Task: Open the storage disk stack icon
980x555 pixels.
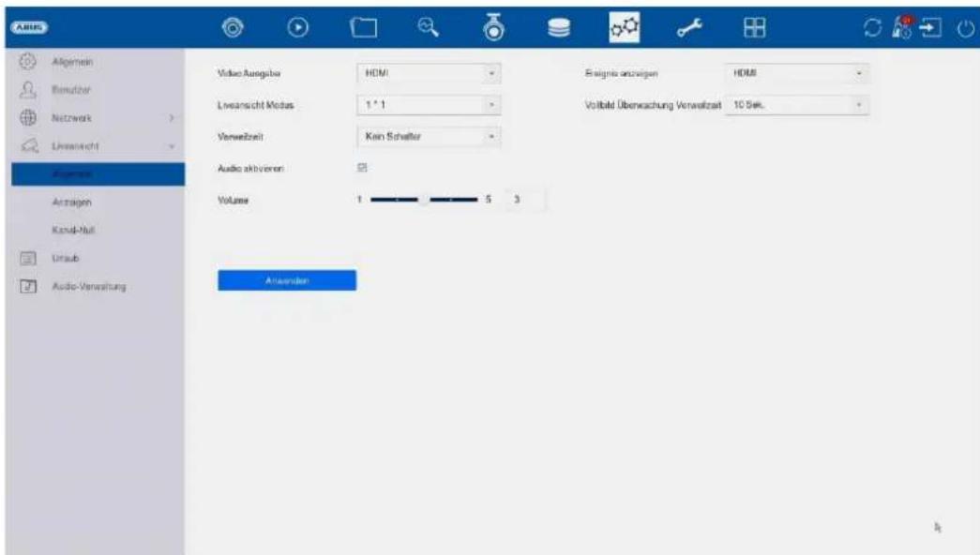Action: (x=558, y=27)
